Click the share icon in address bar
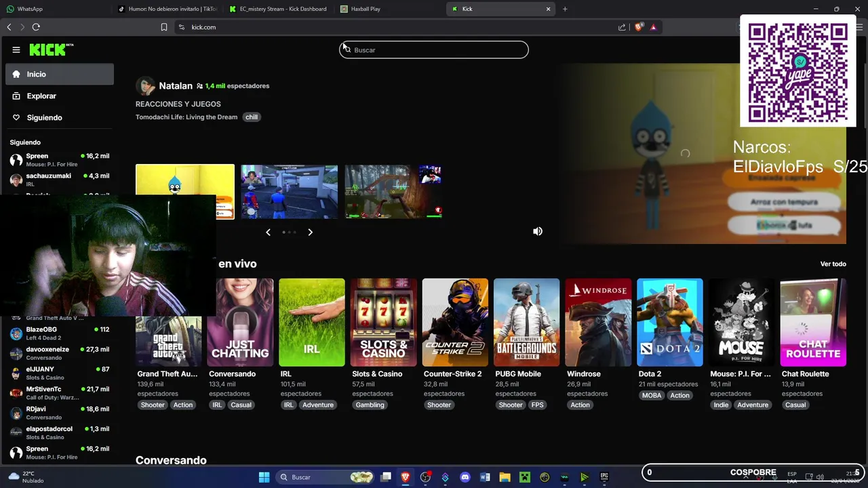868x488 pixels. pos(622,27)
